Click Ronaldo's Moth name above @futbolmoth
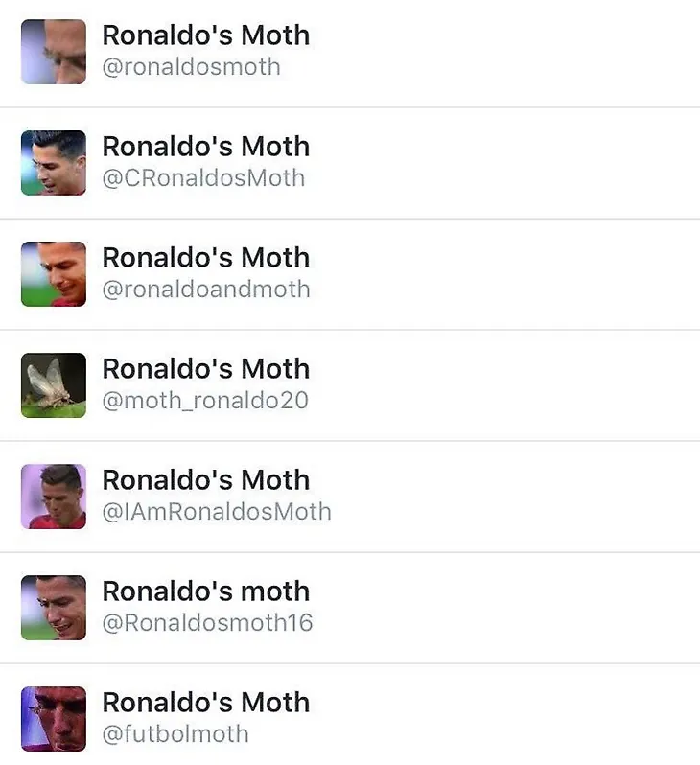The height and width of the screenshot is (765, 700). [206, 703]
